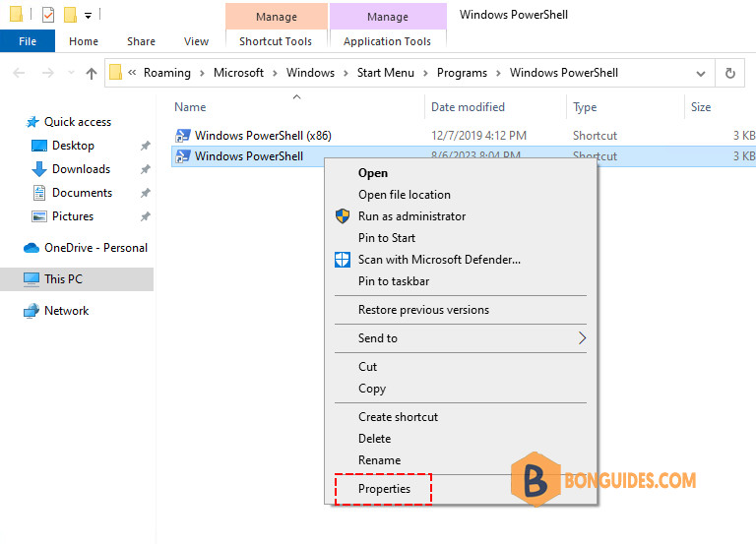Image resolution: width=756 pixels, height=544 pixels.
Task: Switch to the Home ribbon tab
Action: [84, 41]
